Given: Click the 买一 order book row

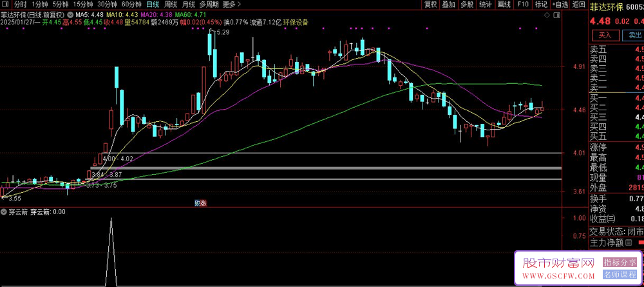Looking at the screenshot, I should click(x=616, y=98).
